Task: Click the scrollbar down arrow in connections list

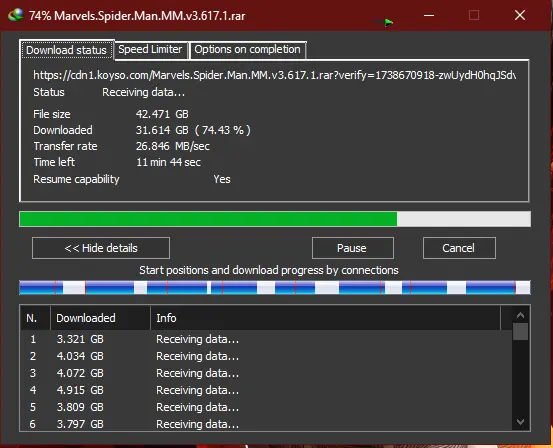Action: [520, 422]
